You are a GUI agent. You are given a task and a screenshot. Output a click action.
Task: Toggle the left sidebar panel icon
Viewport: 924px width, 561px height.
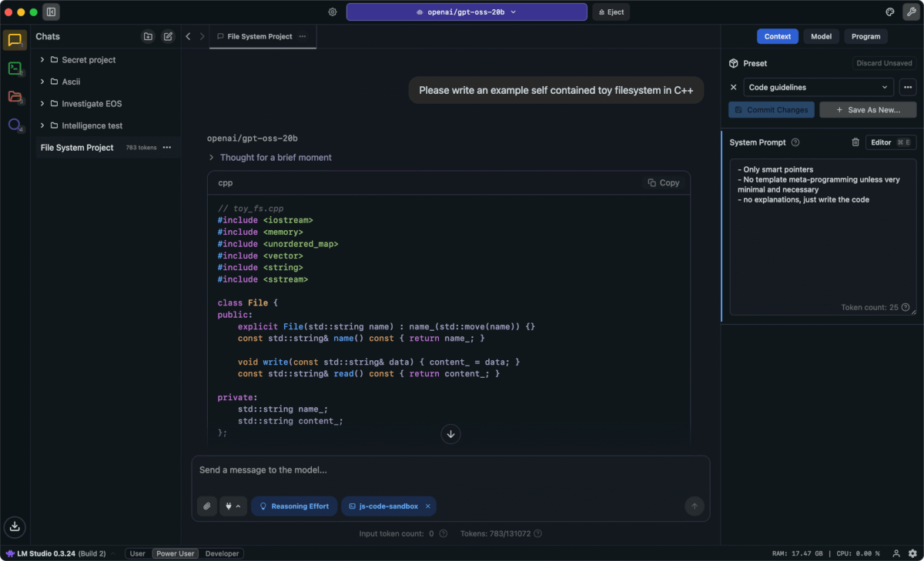(x=52, y=12)
